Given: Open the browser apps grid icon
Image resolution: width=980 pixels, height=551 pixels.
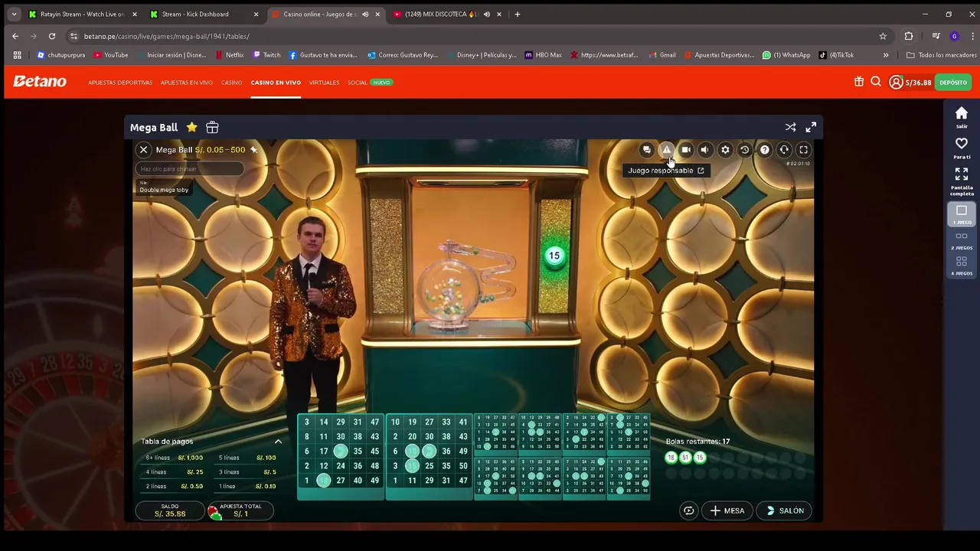Looking at the screenshot, I should 17,55.
